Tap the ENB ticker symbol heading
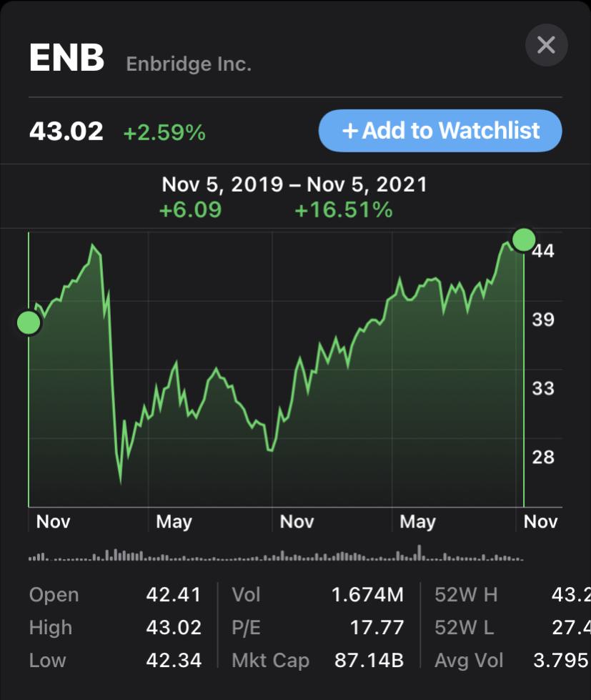Screen dimensions: 591x700 click(x=66, y=59)
